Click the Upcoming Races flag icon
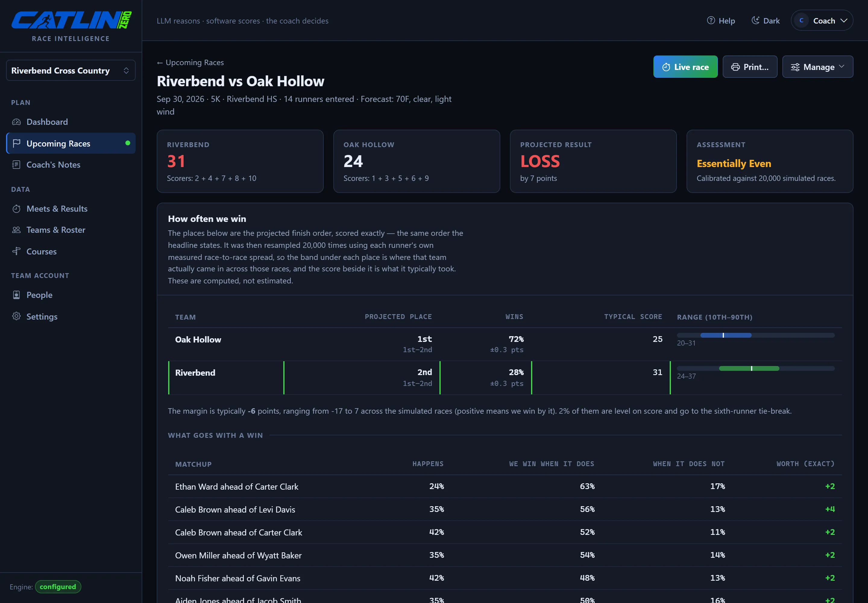The image size is (868, 603). tap(16, 144)
